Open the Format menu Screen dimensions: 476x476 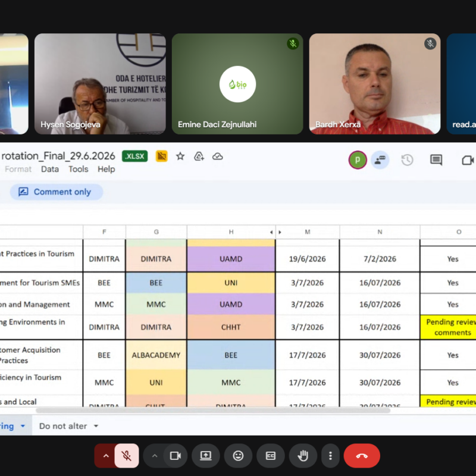[18, 169]
